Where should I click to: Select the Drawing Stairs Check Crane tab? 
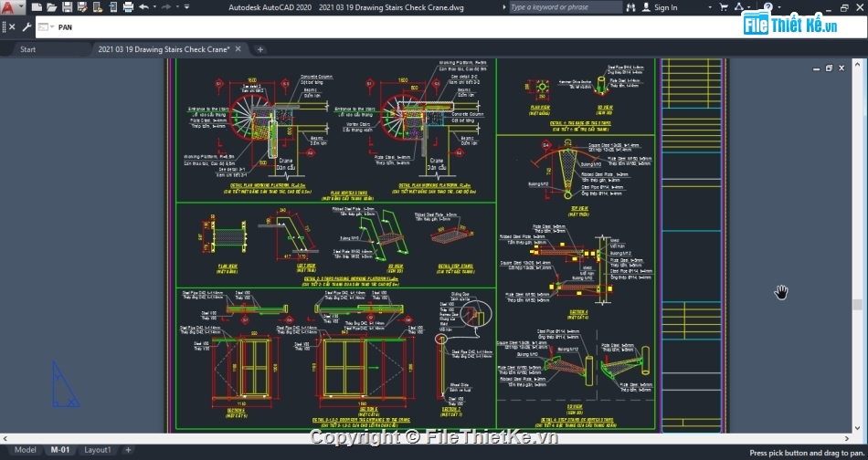[164, 49]
